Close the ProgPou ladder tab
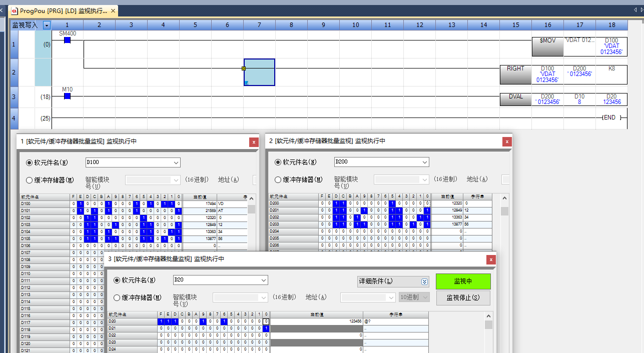This screenshot has height=353, width=644. (113, 10)
